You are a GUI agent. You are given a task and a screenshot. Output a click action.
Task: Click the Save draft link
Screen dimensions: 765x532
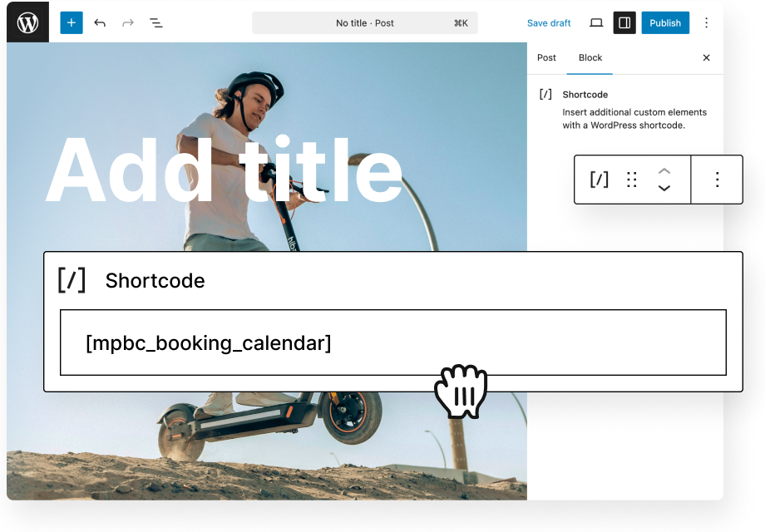click(549, 22)
